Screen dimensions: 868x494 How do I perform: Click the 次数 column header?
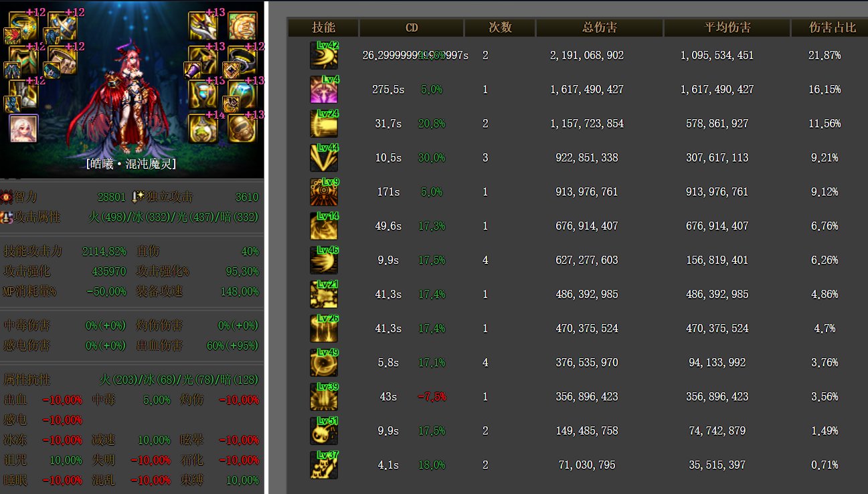point(500,27)
